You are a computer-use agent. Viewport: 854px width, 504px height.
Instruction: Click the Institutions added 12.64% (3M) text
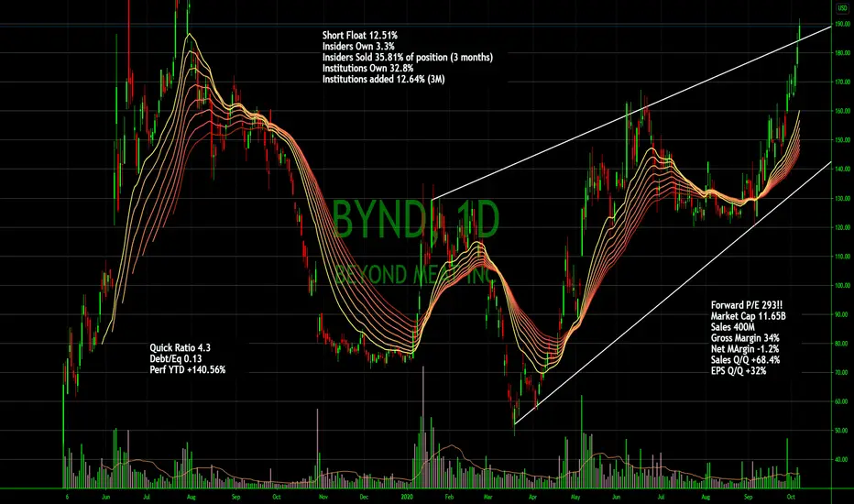coord(383,79)
